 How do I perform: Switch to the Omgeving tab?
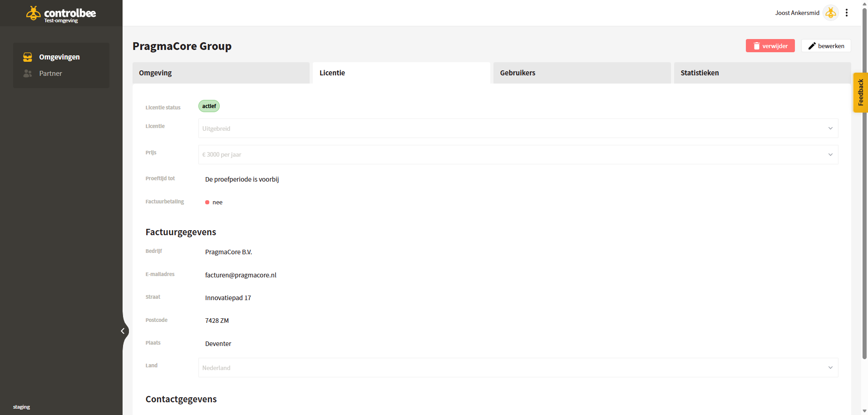coord(221,73)
